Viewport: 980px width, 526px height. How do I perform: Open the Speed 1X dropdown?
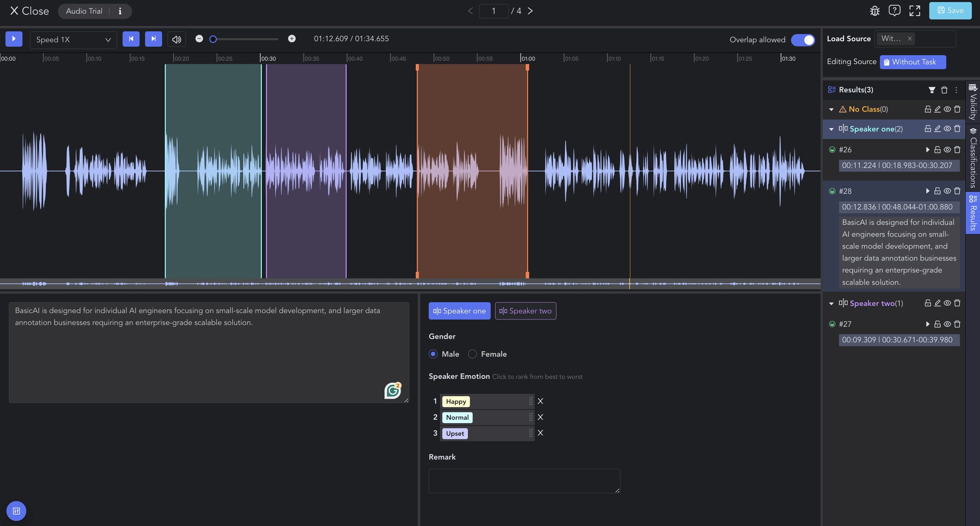(x=73, y=40)
